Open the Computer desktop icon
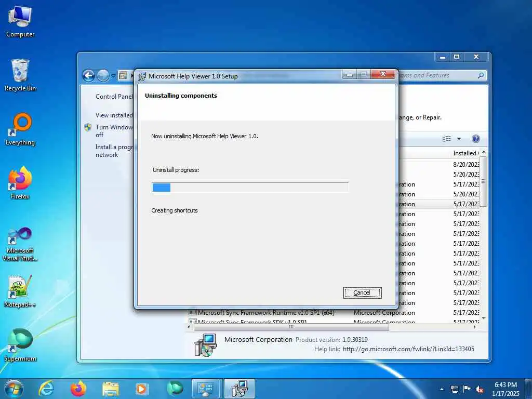Image resolution: width=532 pixels, height=399 pixels. [20, 22]
